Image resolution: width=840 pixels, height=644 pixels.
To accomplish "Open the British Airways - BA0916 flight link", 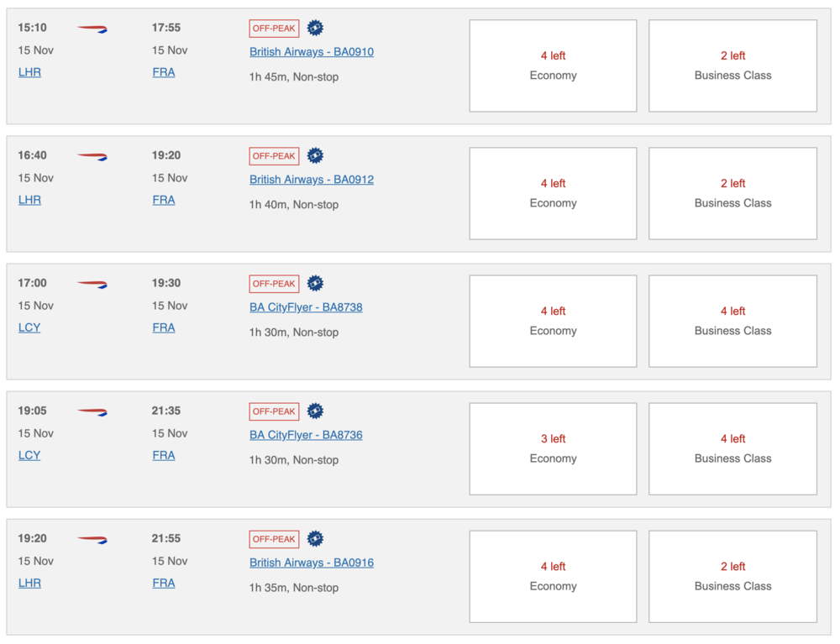I will 312,563.
